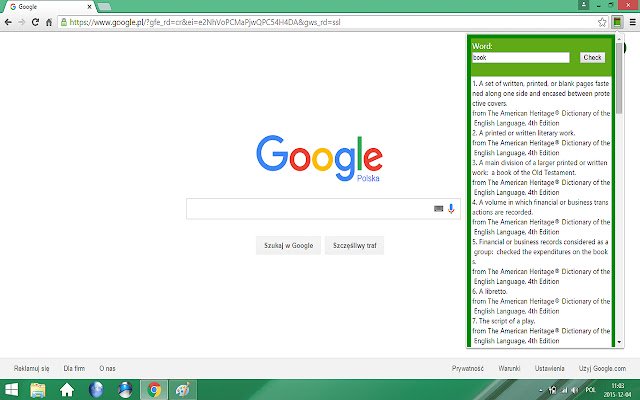This screenshot has width=640, height=400.
Task: Go back with the browser back arrow
Action: coord(8,22)
